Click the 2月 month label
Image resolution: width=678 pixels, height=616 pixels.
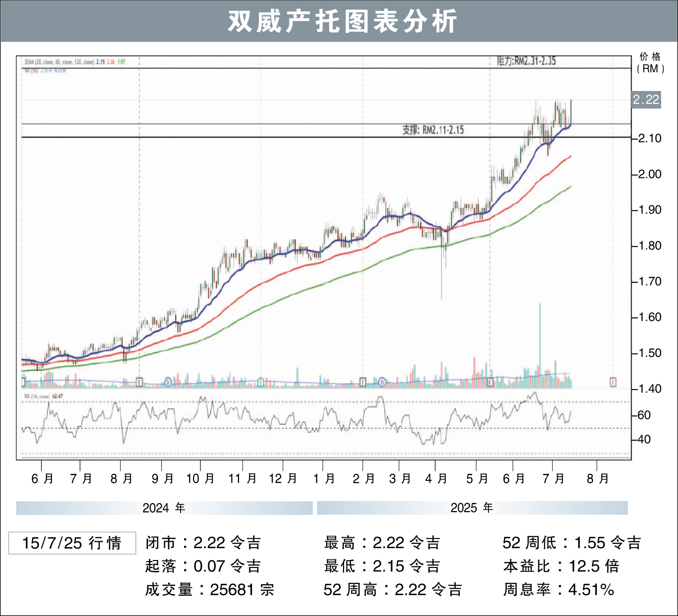(364, 479)
